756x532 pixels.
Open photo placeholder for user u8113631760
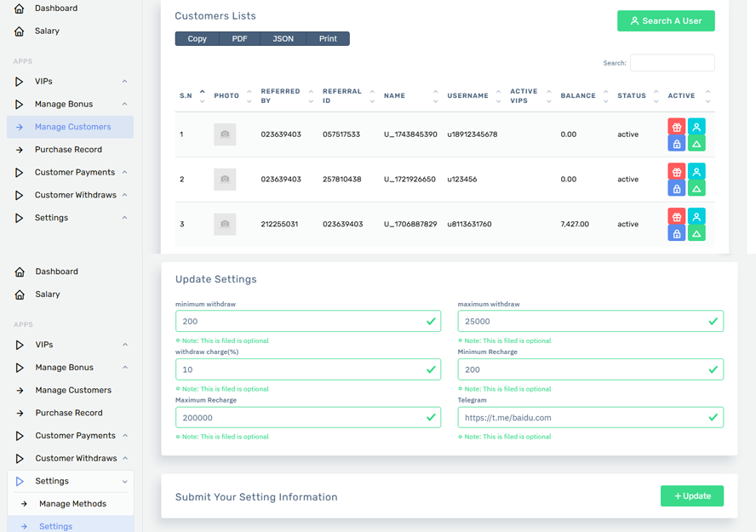click(225, 224)
